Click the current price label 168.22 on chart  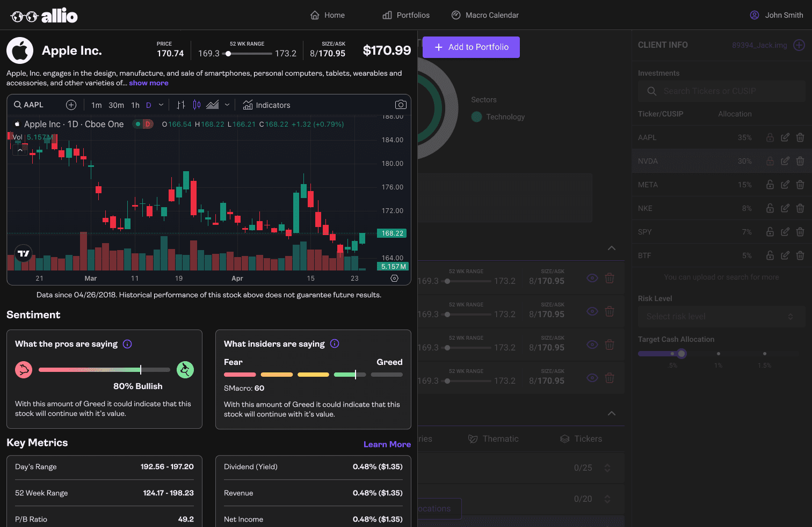[393, 233]
